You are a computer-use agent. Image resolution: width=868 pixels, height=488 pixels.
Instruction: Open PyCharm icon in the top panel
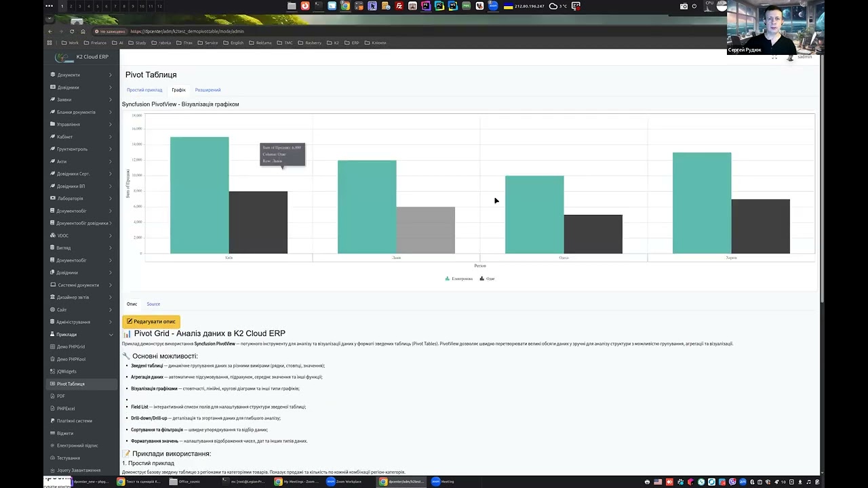(439, 6)
